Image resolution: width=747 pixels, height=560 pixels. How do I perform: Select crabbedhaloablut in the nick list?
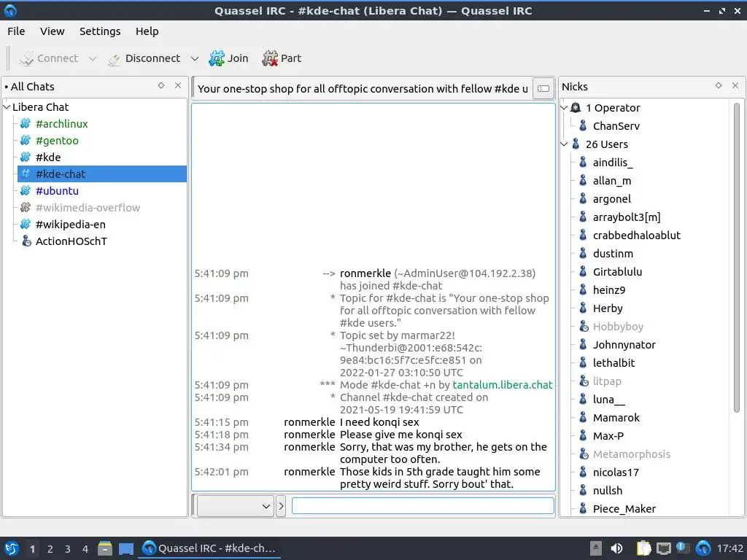tap(636, 236)
